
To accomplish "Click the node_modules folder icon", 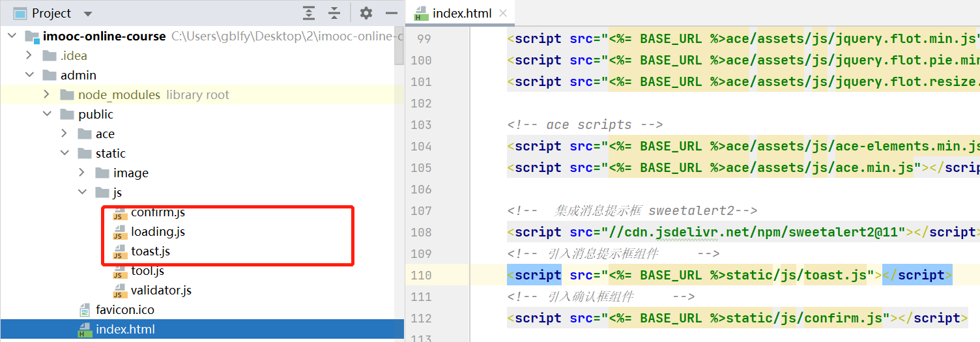I will 66,94.
